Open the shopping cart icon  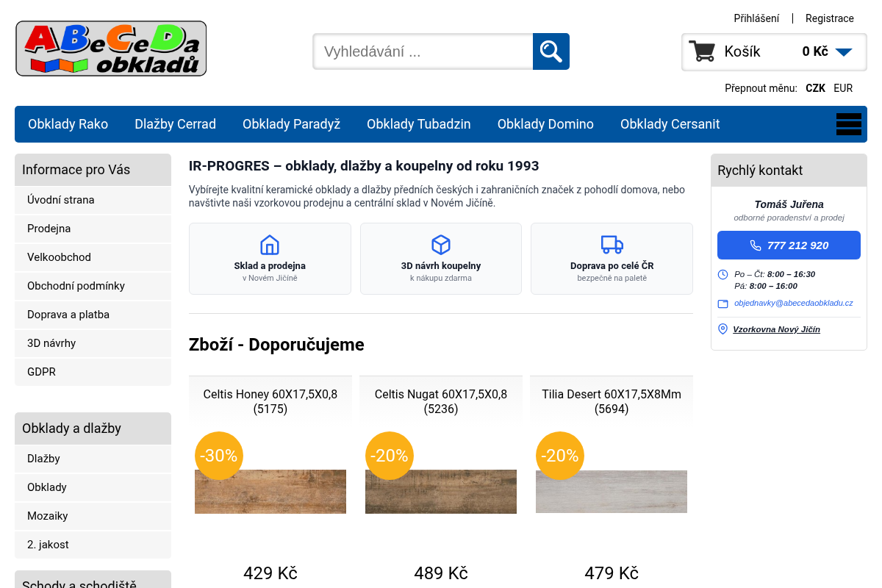702,51
